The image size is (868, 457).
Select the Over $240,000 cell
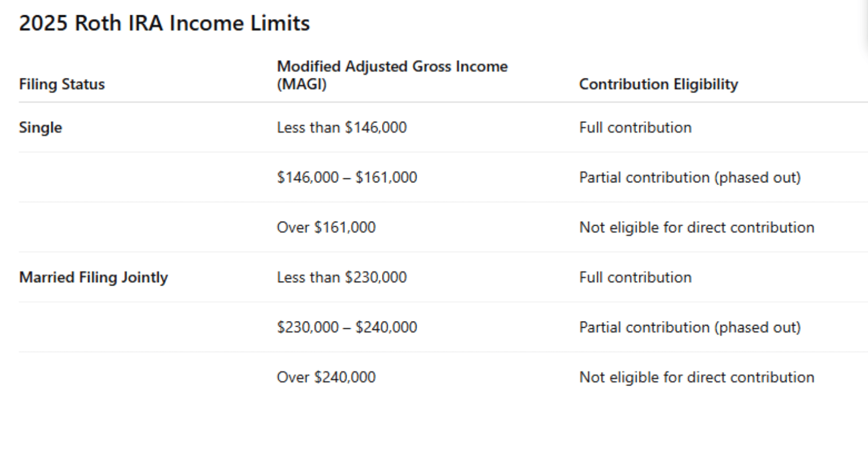326,377
